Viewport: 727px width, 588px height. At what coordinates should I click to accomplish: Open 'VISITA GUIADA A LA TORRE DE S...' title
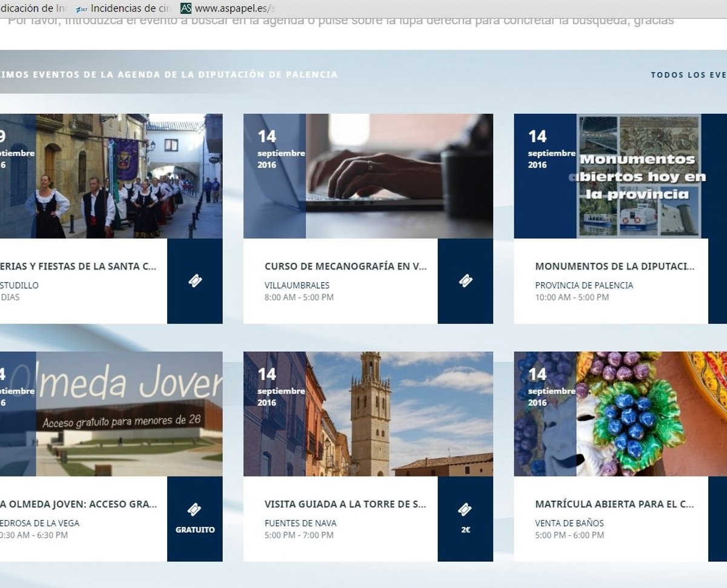345,504
